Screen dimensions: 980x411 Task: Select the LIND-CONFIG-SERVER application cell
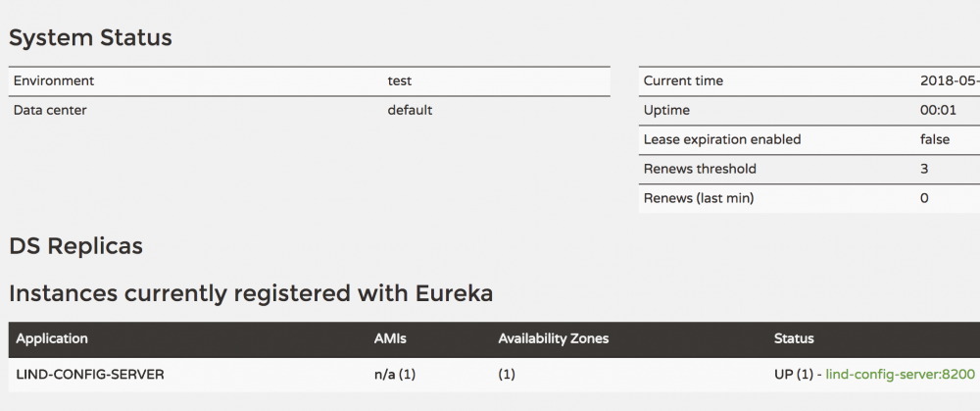[x=90, y=374]
